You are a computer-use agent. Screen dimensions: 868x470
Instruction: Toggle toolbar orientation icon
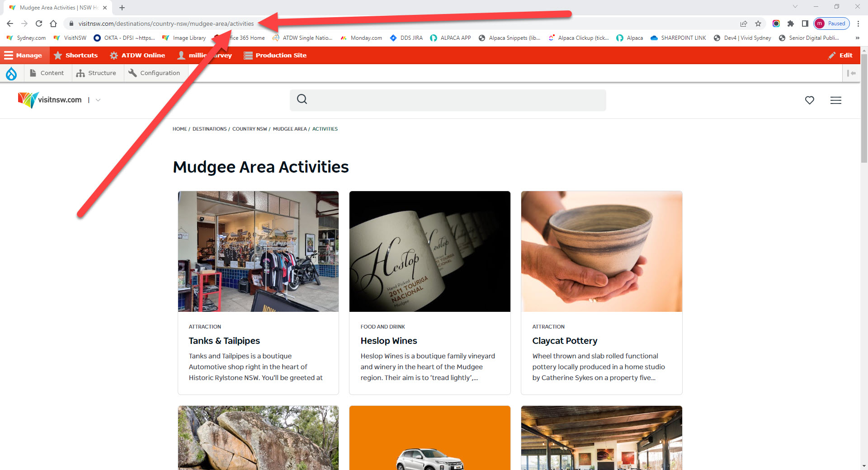click(x=851, y=73)
